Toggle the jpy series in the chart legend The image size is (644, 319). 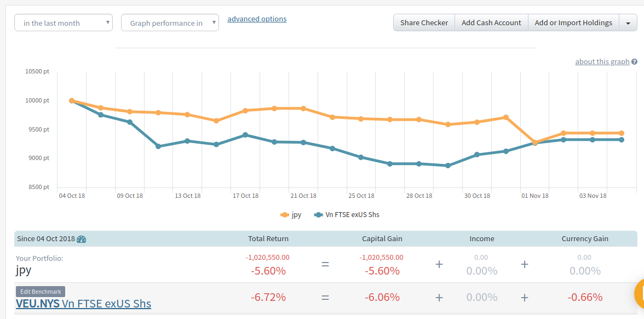[291, 215]
